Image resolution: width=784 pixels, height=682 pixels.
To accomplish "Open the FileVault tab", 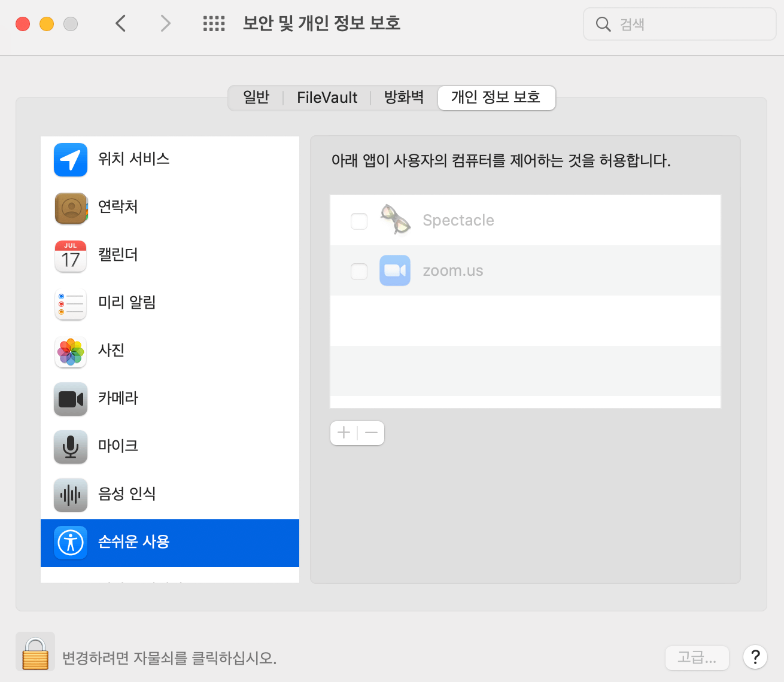I will 326,98.
